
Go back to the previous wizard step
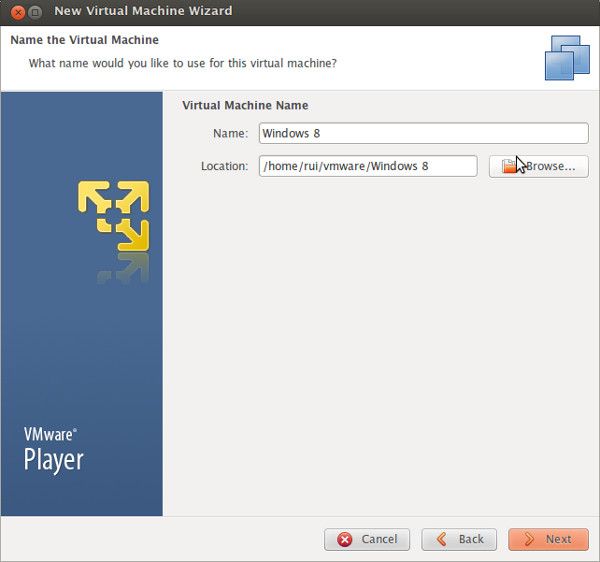[x=459, y=539]
